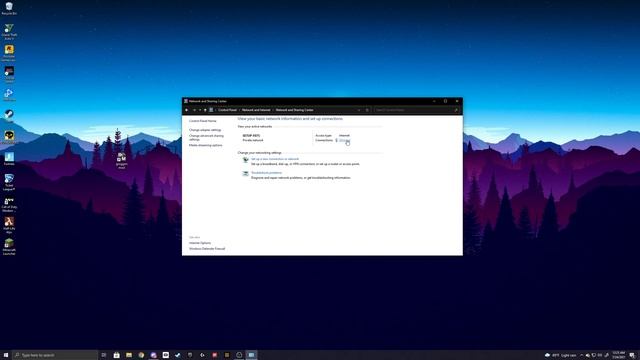This screenshot has width=640, height=360.
Task: Select the Minecraft Launcher desktop shortcut
Action: point(9,247)
